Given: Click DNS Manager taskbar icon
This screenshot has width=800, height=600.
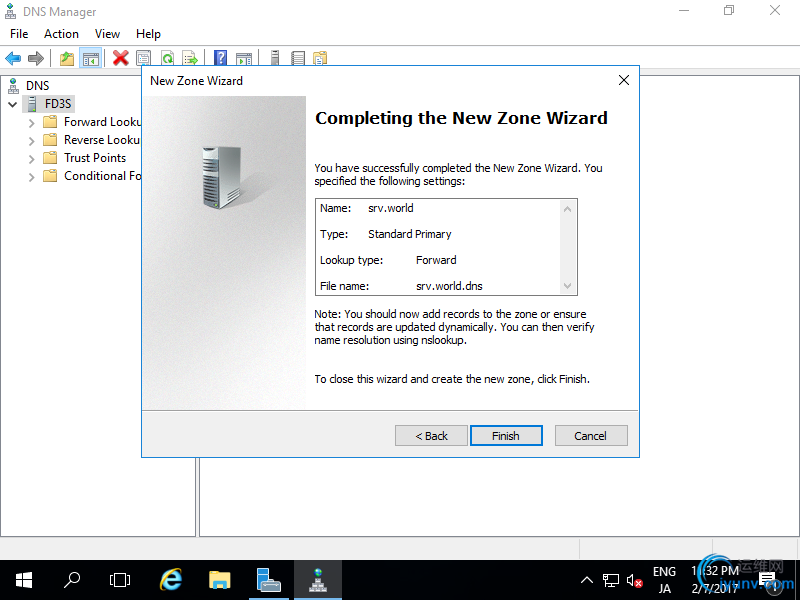Looking at the screenshot, I should 318,580.
